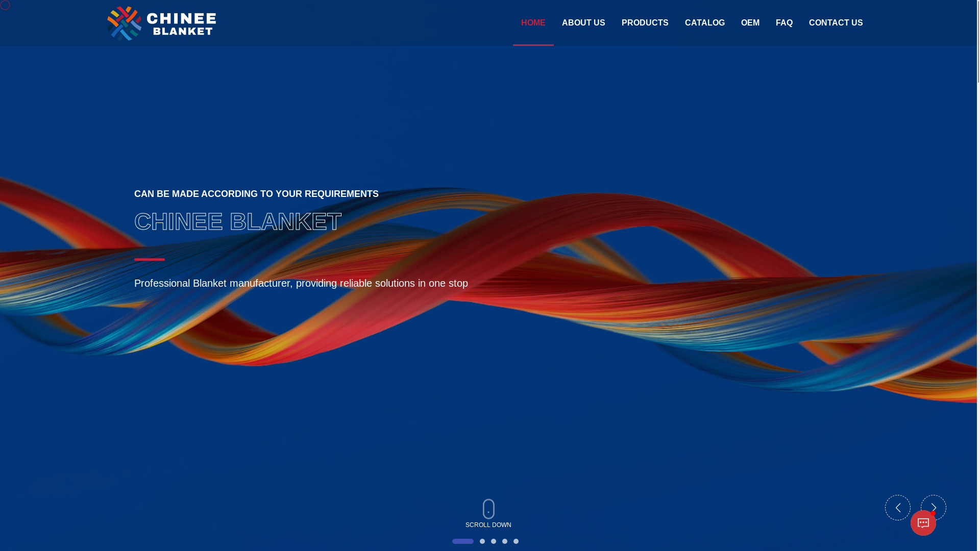980x551 pixels.
Task: Switch to the second slide dot
Action: [482, 541]
